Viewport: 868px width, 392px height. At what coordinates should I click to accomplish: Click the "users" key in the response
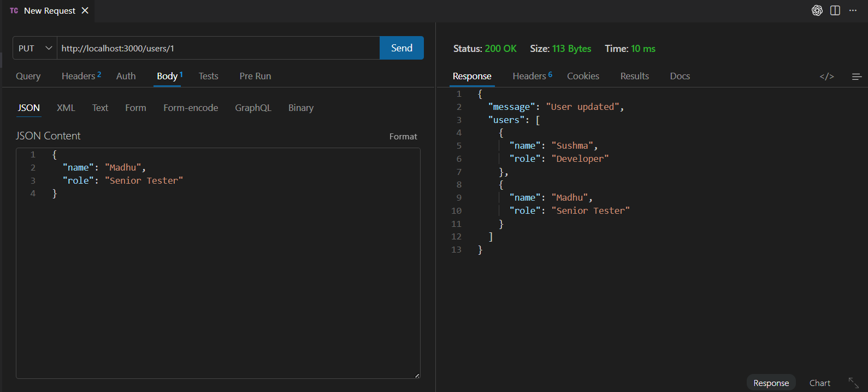[x=506, y=120]
